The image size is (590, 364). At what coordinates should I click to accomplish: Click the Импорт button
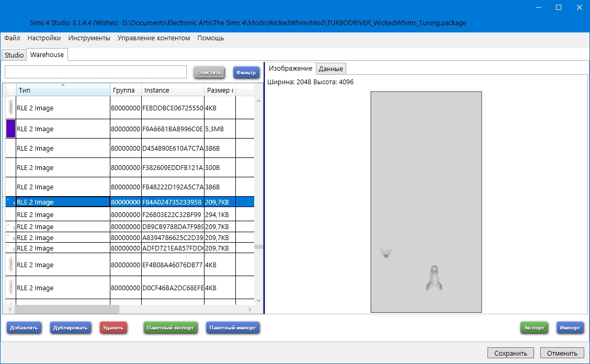(570, 328)
